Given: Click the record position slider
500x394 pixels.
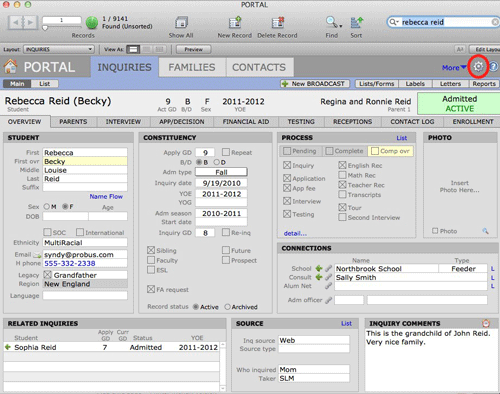Looking at the screenshot, I should coord(45,28).
